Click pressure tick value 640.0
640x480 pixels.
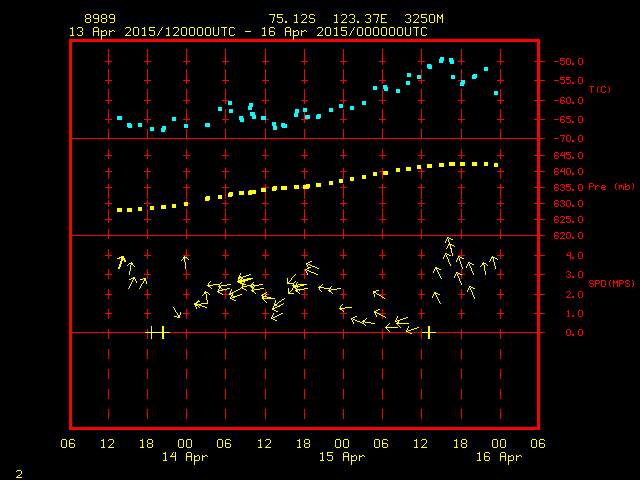(568, 171)
